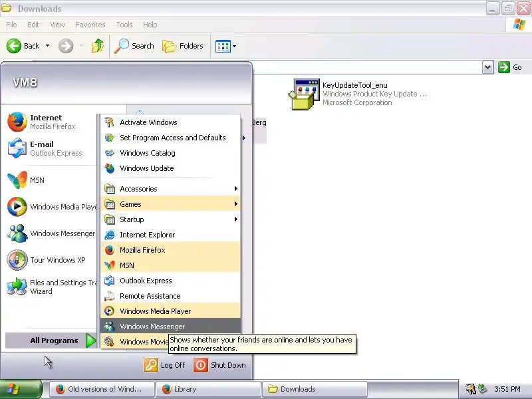Screen dimensions: 532x399
Task: Open Windows Media Player in left Start panel
Action: [51, 207]
